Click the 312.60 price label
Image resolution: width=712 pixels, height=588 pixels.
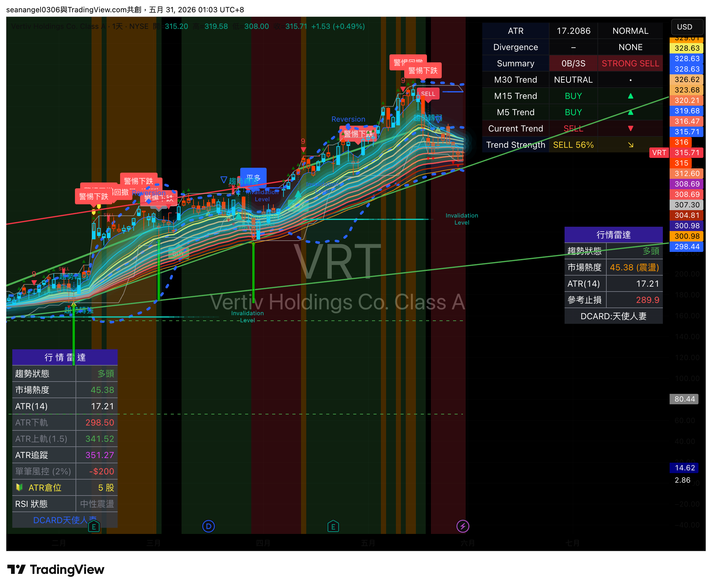(x=686, y=173)
